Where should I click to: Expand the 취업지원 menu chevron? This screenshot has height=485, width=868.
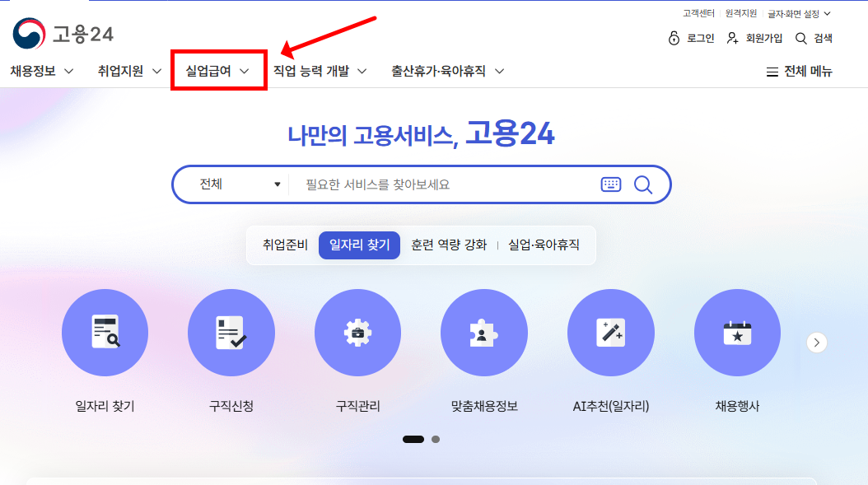pos(156,72)
